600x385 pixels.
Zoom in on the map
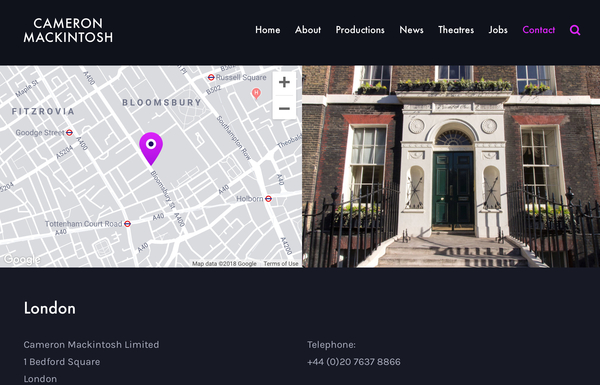(284, 82)
